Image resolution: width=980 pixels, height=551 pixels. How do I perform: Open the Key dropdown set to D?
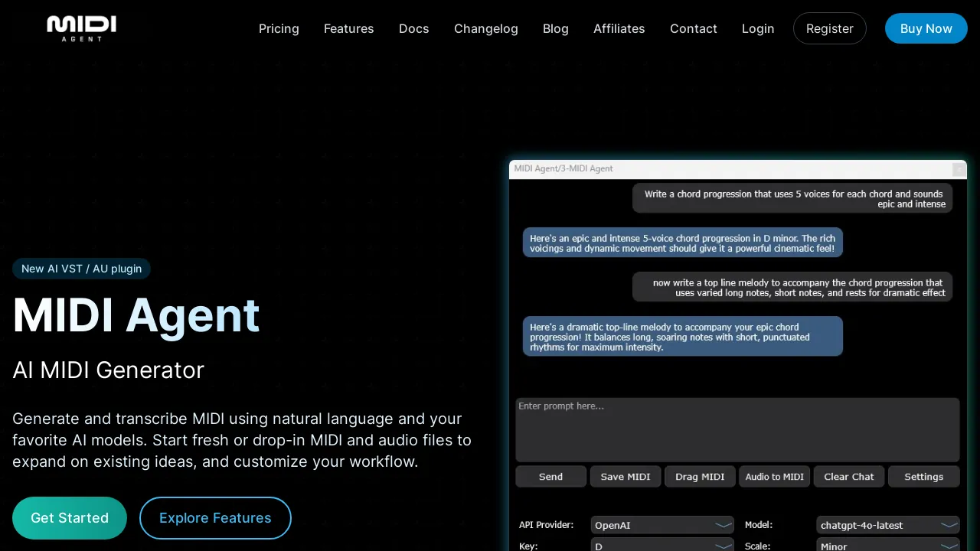(x=662, y=546)
